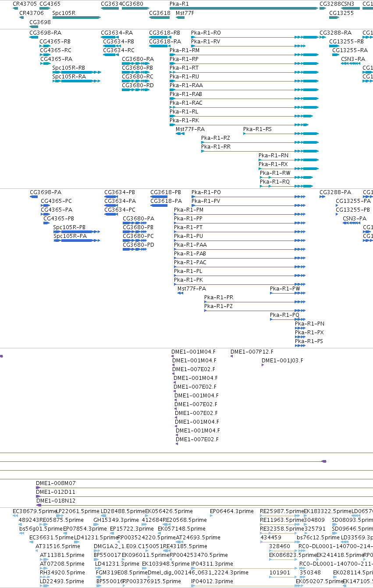Viewport: 373px width, 588px height.
Task: Select EST LD22493.5prime
Action: [x=62, y=581]
